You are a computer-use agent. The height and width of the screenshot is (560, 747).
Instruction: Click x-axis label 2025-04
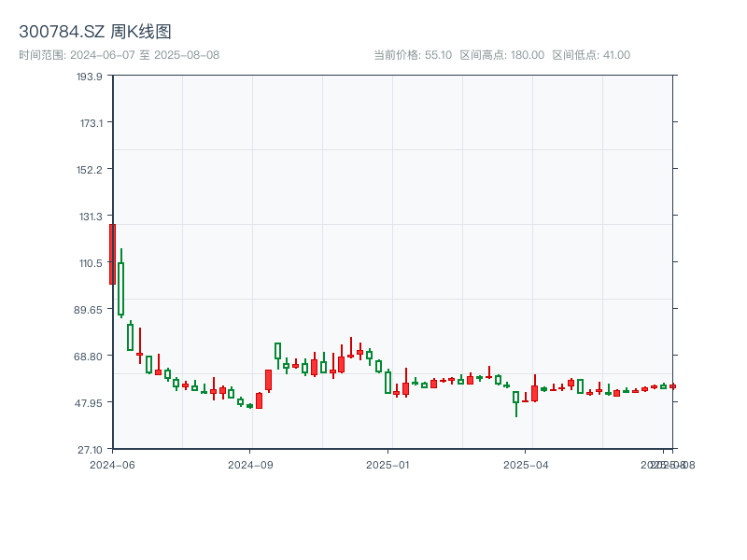pos(526,465)
